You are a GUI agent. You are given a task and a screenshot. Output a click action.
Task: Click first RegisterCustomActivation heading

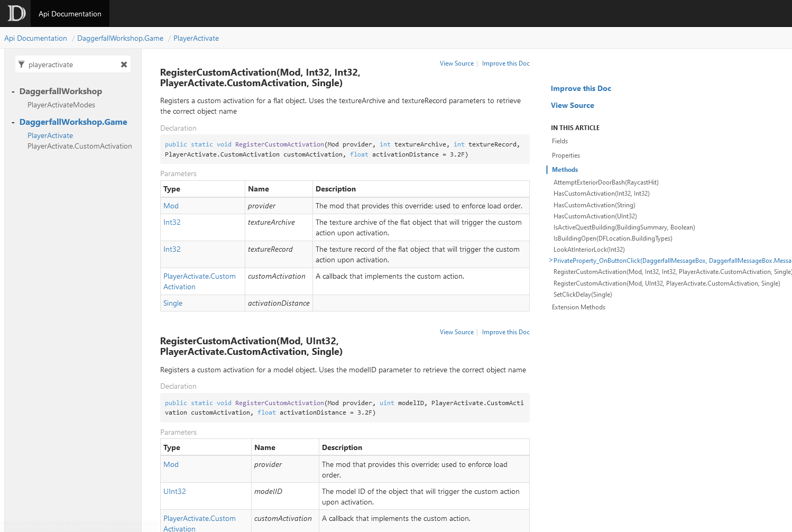click(x=260, y=78)
